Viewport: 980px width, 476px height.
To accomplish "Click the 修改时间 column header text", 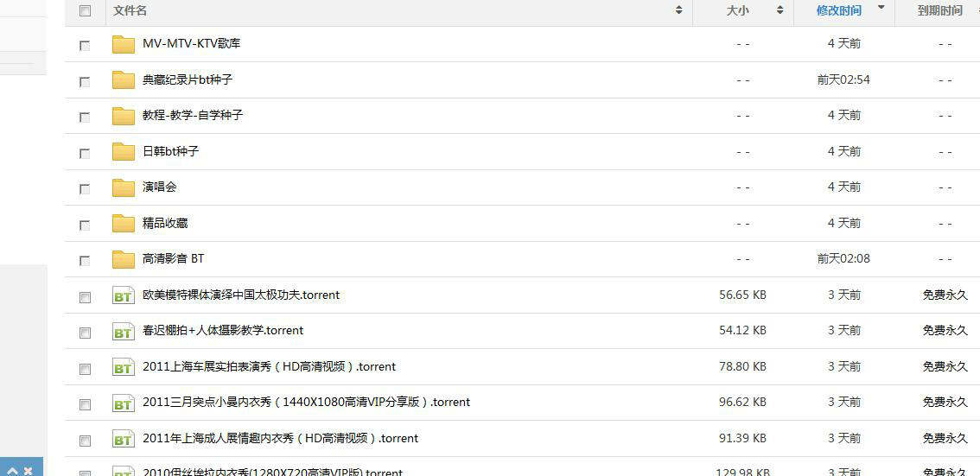I will pyautogui.click(x=838, y=10).
